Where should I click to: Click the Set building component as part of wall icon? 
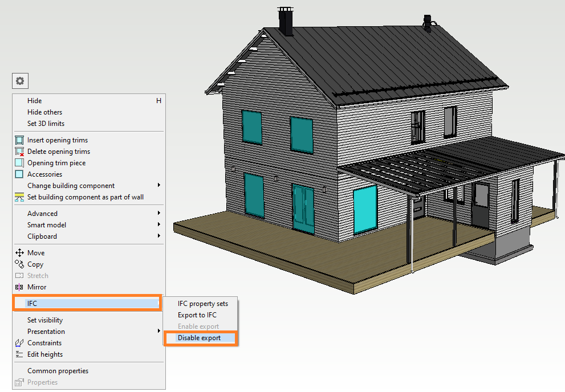click(19, 197)
